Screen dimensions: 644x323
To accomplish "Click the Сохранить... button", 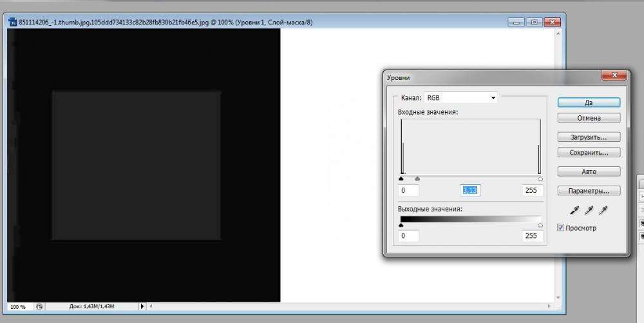I will point(589,153).
